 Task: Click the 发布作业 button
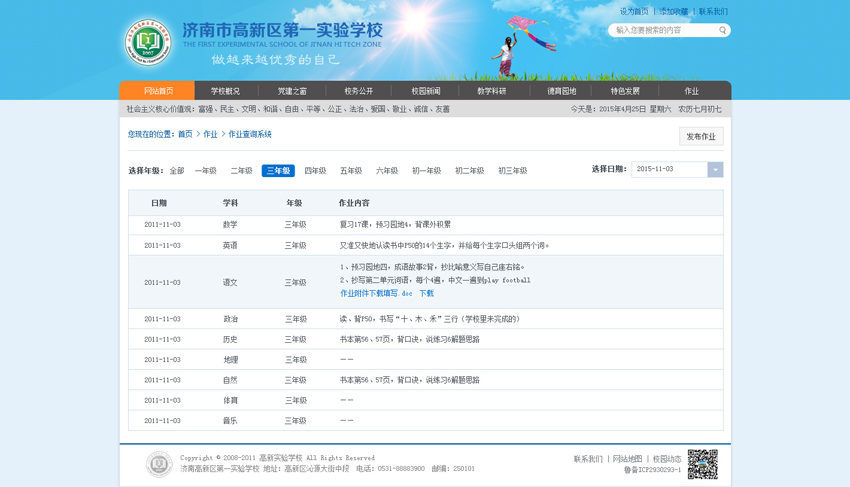(701, 136)
